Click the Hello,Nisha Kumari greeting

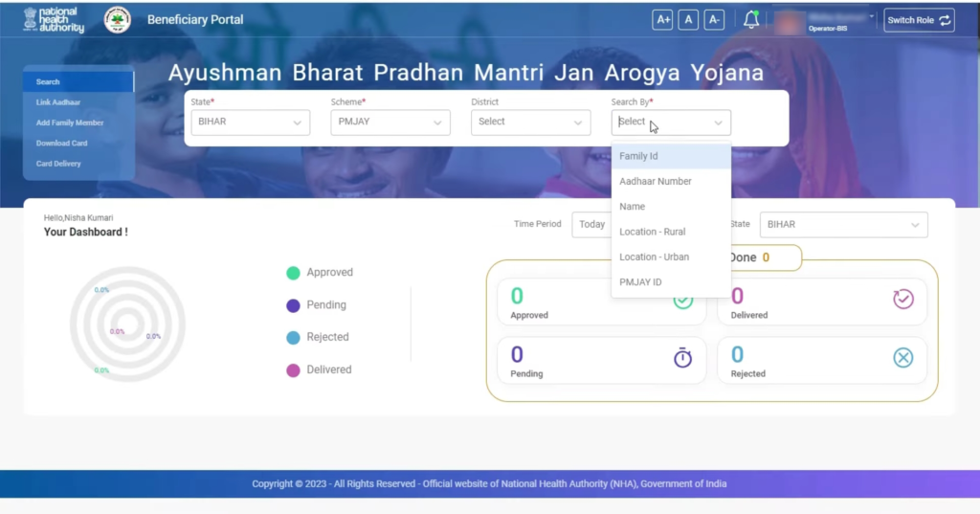click(x=78, y=217)
